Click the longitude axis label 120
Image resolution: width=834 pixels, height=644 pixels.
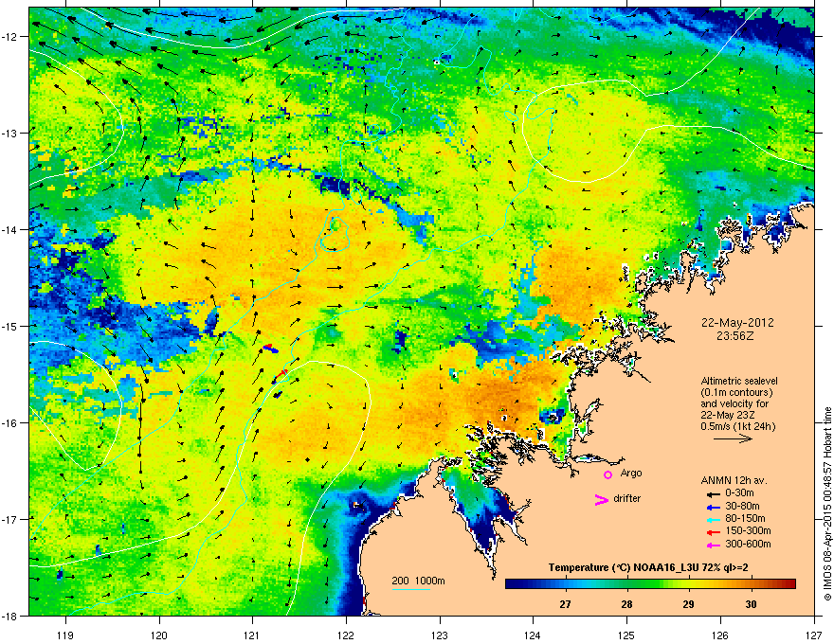[x=159, y=635]
